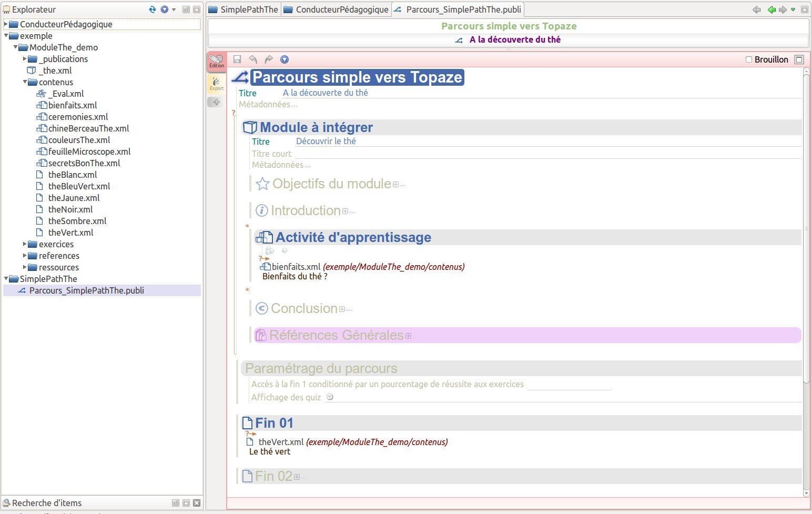812x514 pixels.
Task: Select the Parcours_SimplePathThe.publi tab
Action: pos(458,9)
